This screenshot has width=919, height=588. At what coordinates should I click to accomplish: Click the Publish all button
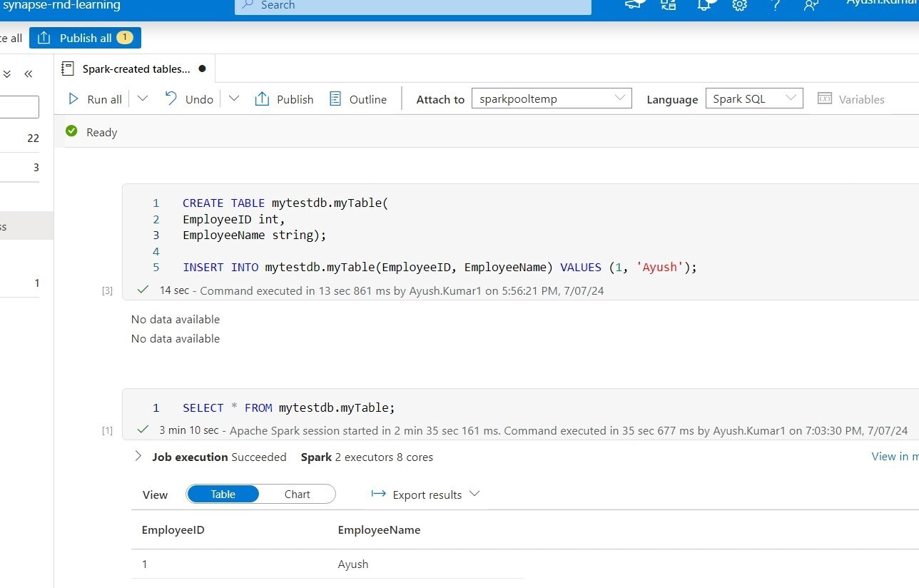[85, 38]
